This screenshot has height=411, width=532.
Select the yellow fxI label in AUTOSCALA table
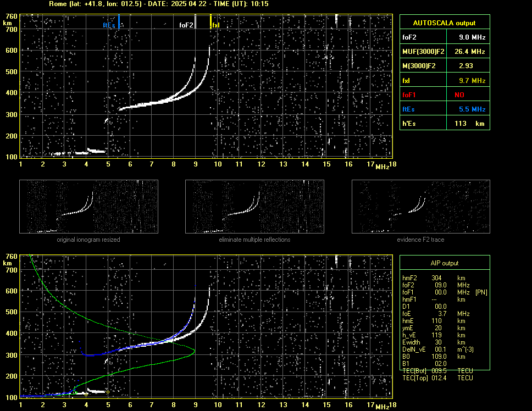click(x=406, y=81)
